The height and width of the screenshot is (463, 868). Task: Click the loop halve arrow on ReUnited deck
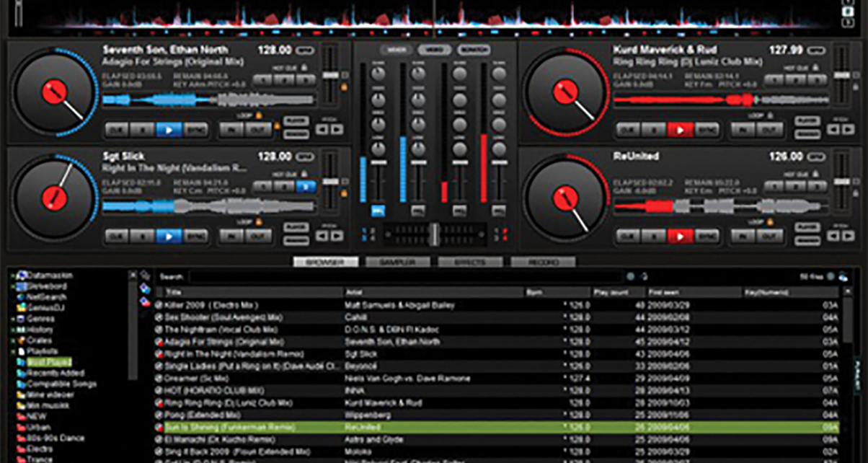833,235
